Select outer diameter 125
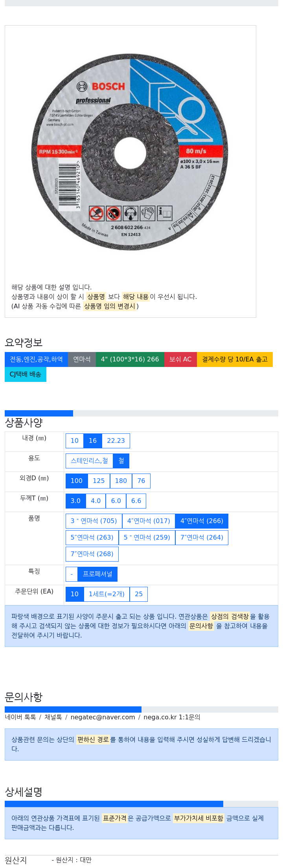283x868 pixels. pos(99,481)
